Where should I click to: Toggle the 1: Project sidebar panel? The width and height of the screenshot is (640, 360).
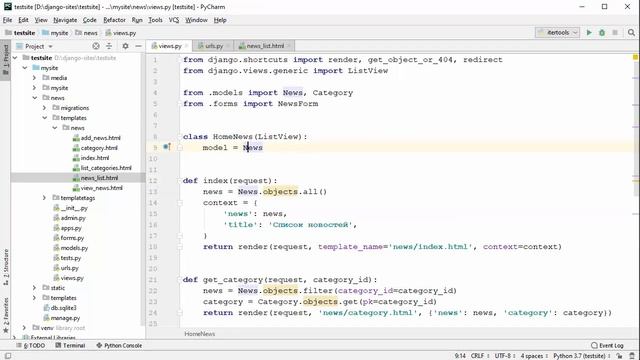coord(6,60)
